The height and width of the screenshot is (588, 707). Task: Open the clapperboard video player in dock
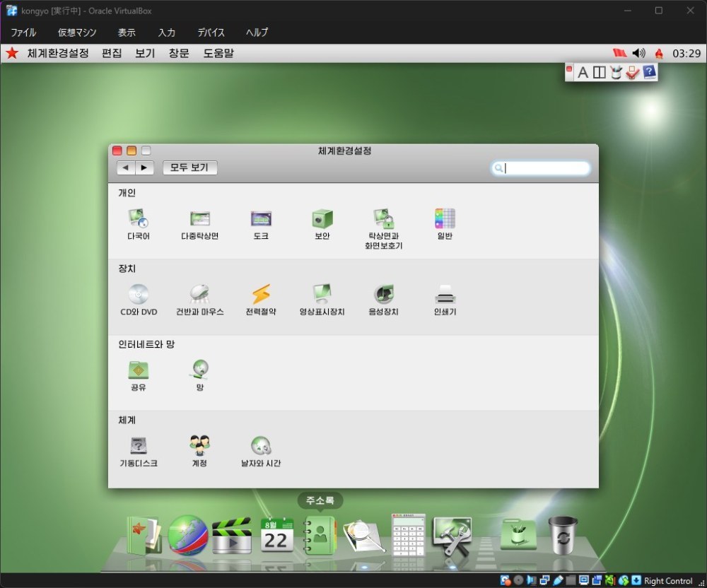[x=232, y=535]
